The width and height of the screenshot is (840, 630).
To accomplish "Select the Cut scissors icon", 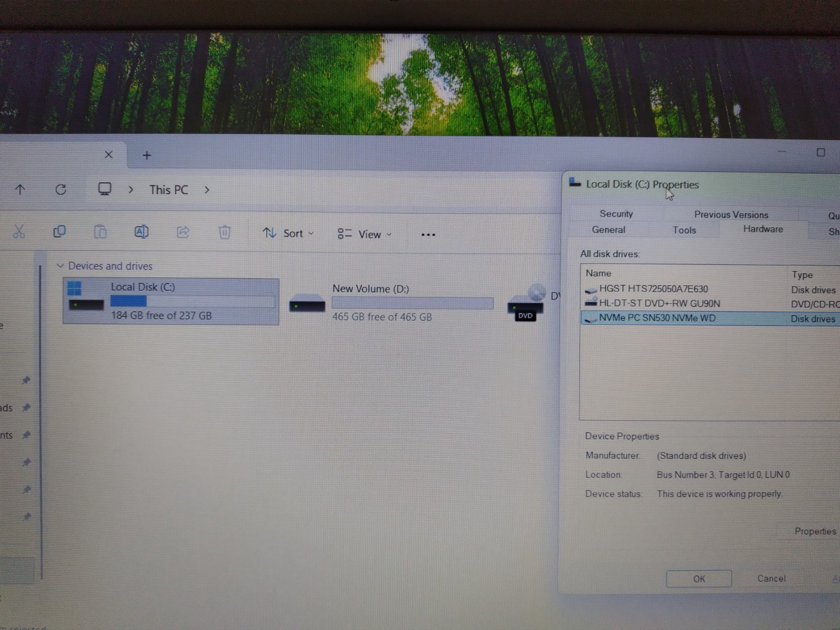I will click(19, 232).
